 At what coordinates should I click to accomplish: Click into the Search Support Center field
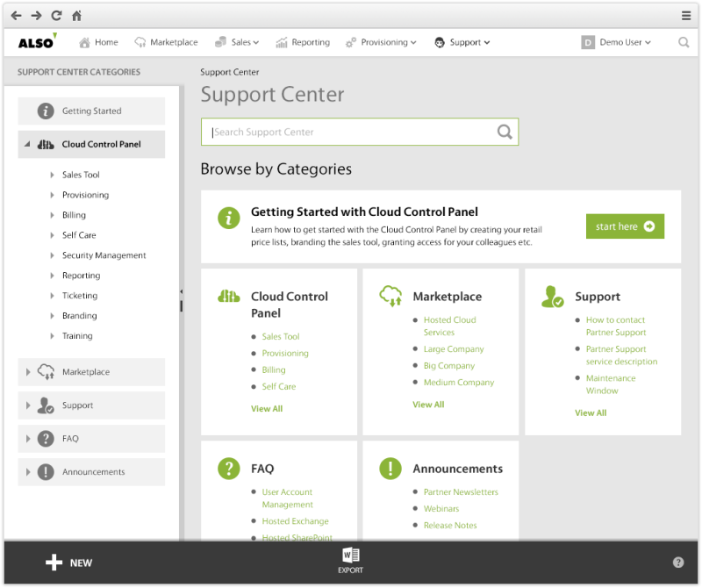pos(351,132)
